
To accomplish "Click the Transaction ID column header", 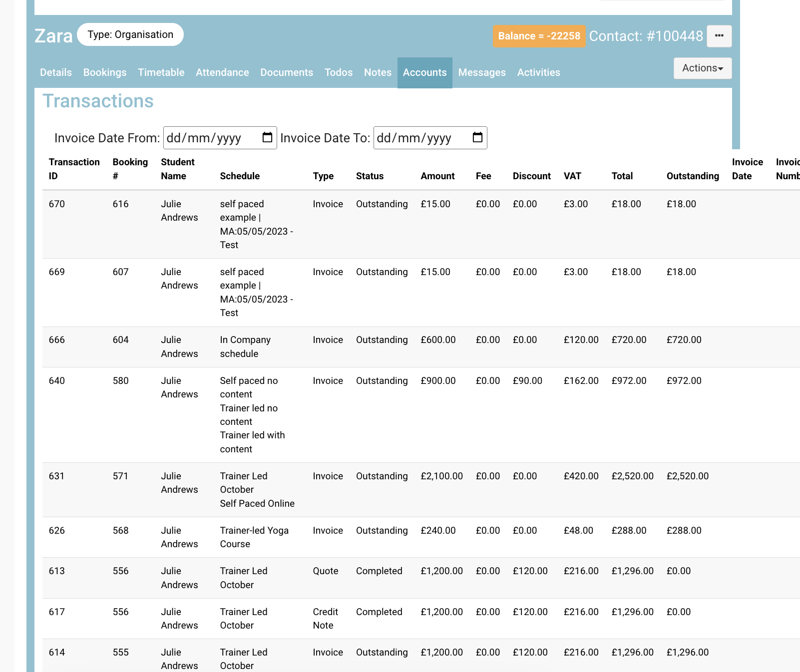I will [x=74, y=169].
